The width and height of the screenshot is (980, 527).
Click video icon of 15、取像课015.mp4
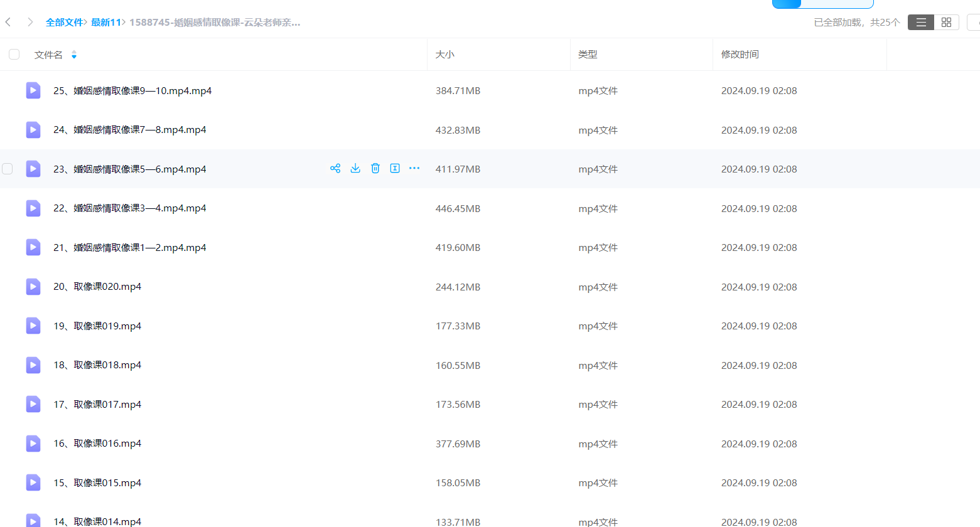click(33, 482)
